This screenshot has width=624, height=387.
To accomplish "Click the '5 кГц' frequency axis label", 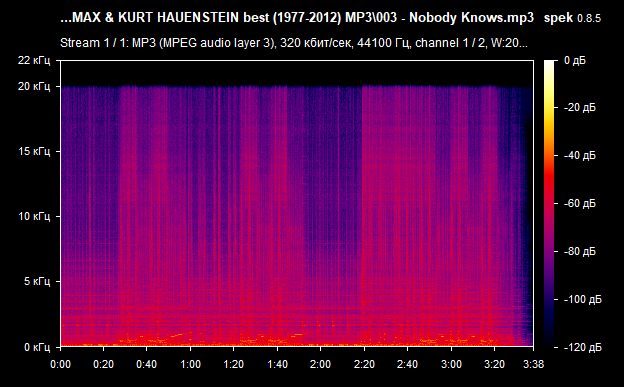I will click(37, 281).
